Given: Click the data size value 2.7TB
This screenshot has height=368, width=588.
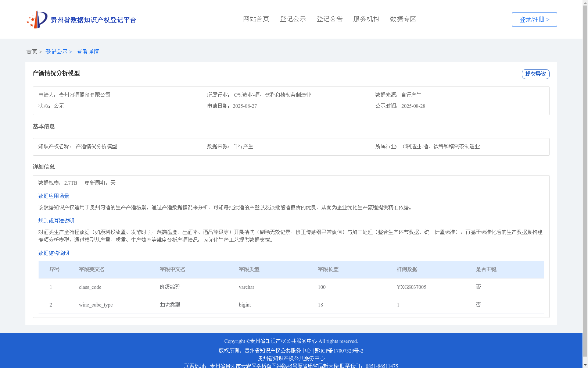Looking at the screenshot, I should pyautogui.click(x=71, y=183).
